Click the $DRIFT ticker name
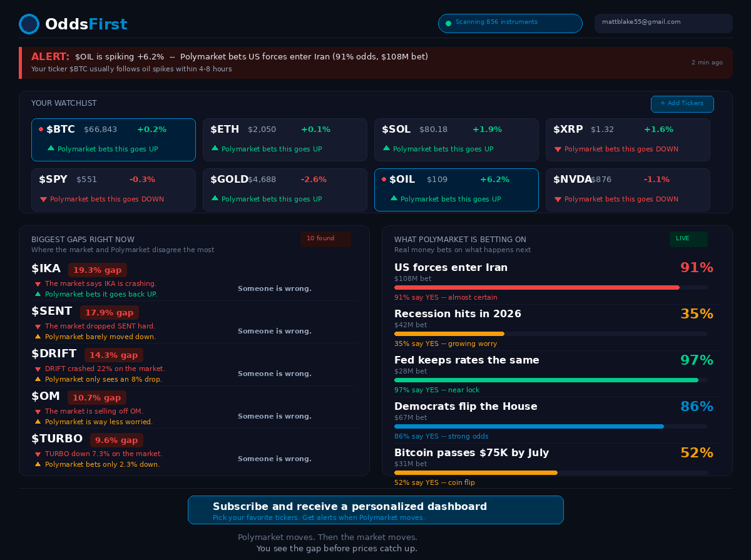 click(x=54, y=354)
